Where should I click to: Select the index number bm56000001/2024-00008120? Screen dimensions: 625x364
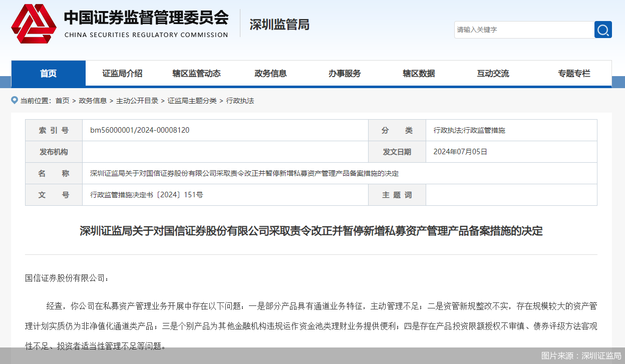pos(140,130)
